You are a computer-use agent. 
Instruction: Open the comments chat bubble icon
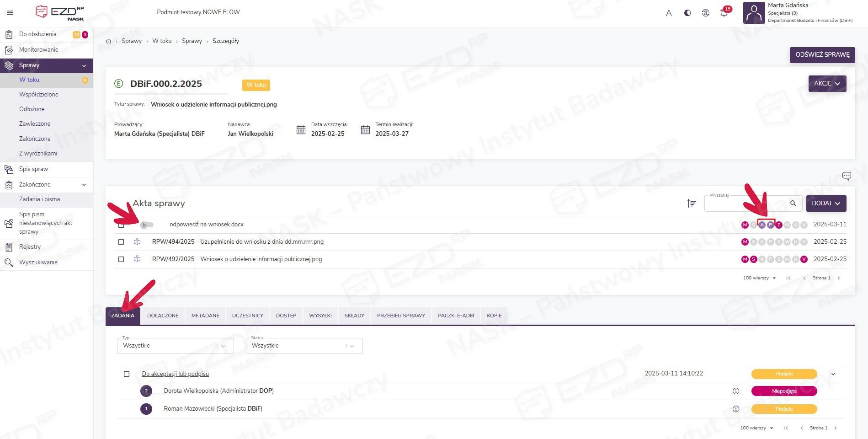pyautogui.click(x=847, y=176)
